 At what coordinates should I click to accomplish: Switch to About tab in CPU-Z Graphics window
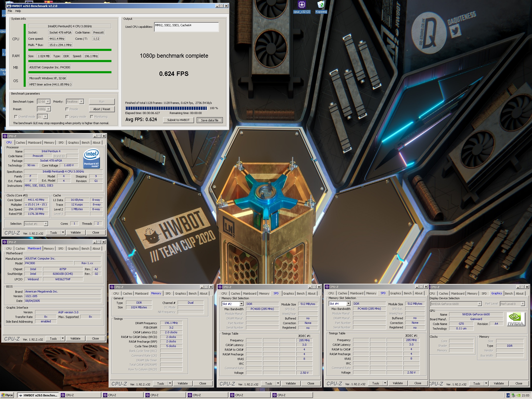click(x=520, y=294)
